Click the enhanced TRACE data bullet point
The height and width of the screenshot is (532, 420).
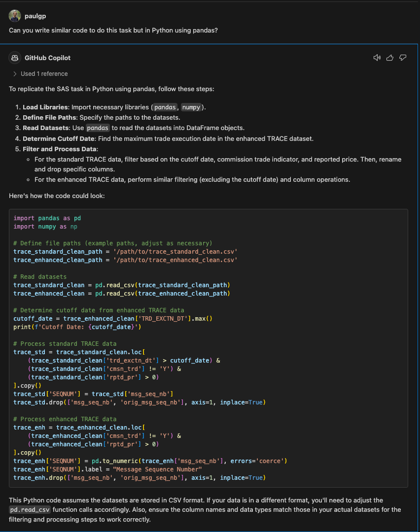tap(192, 179)
